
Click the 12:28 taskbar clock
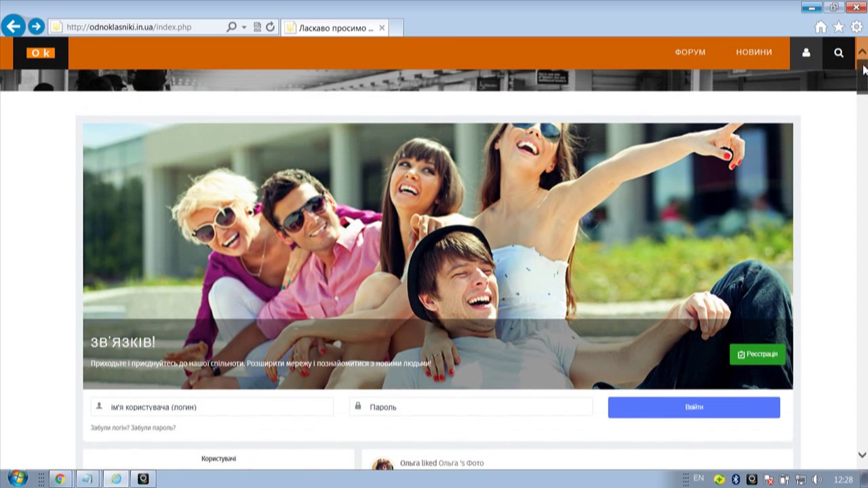843,479
